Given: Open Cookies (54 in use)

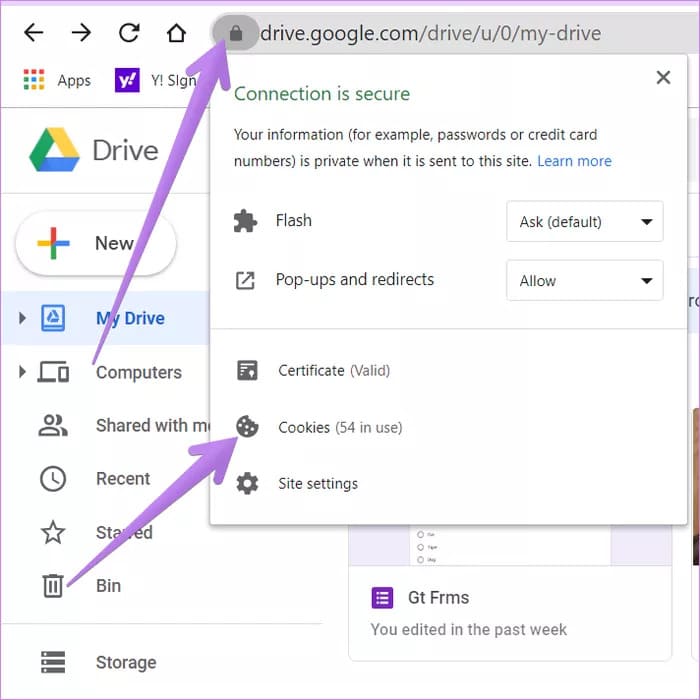Looking at the screenshot, I should [339, 428].
